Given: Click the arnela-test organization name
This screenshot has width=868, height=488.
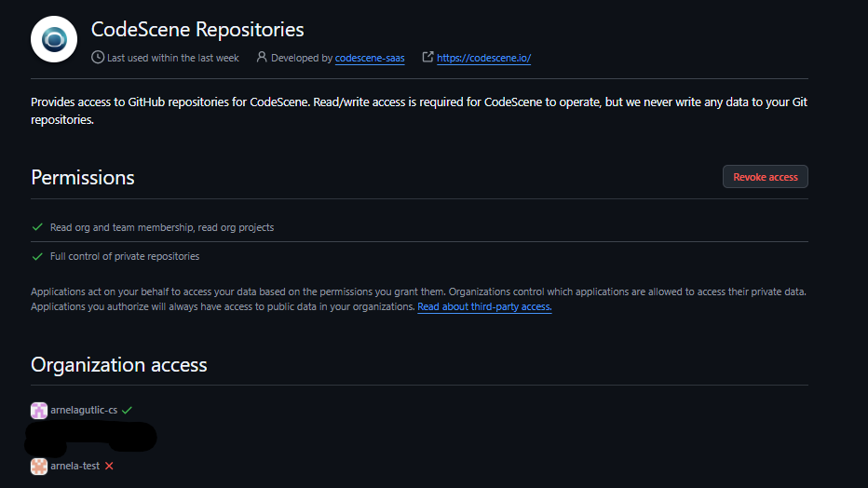Looking at the screenshot, I should [x=75, y=466].
